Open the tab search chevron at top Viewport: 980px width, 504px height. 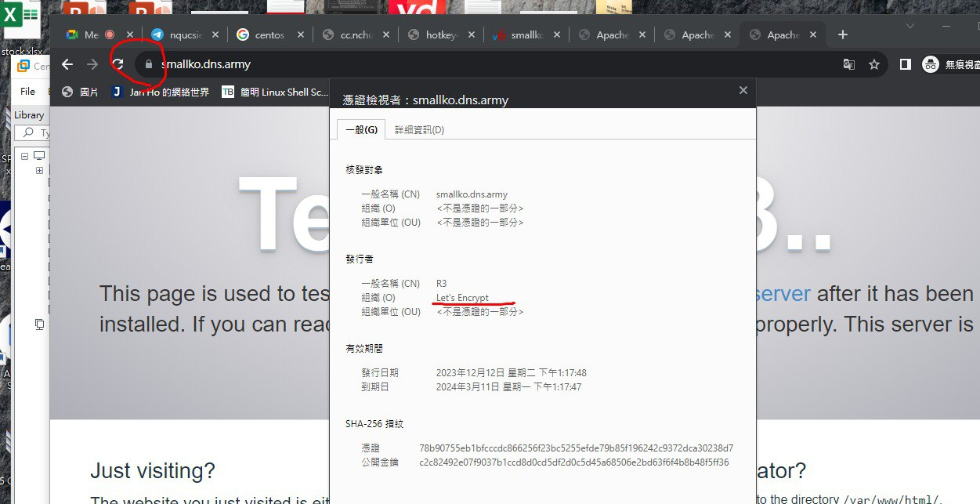pos(909,26)
